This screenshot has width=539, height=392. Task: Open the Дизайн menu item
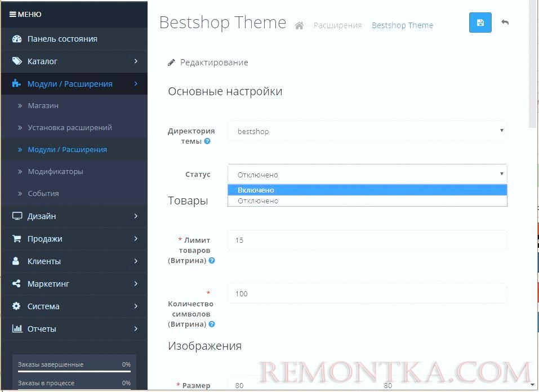pos(74,216)
